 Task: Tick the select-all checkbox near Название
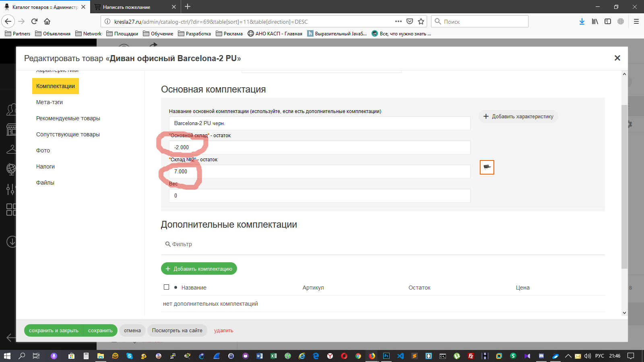pos(166,287)
